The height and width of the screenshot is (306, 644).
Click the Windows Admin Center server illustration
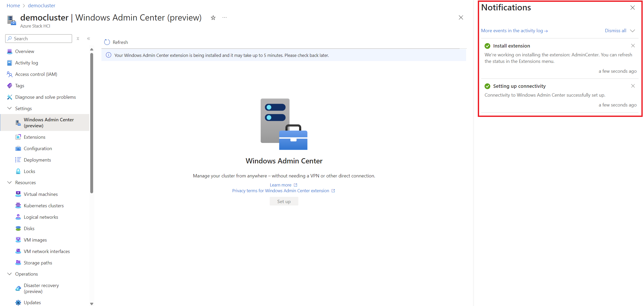click(284, 124)
